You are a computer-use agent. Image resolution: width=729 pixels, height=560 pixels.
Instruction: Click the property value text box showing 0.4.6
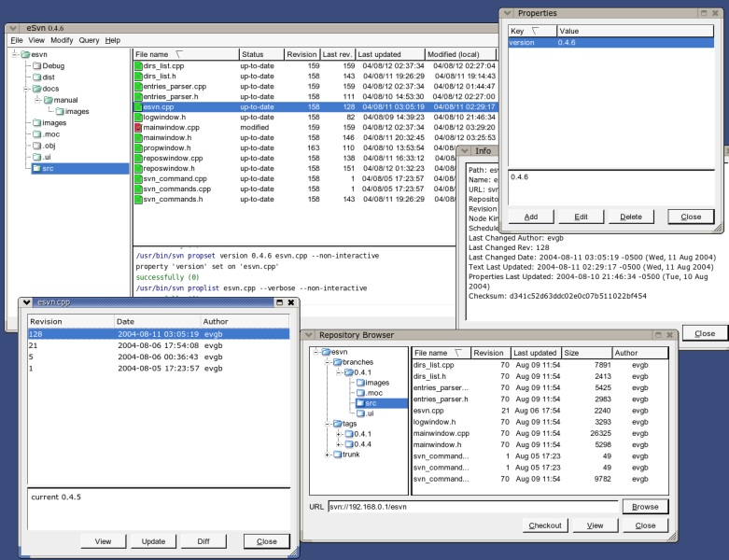[x=611, y=189]
